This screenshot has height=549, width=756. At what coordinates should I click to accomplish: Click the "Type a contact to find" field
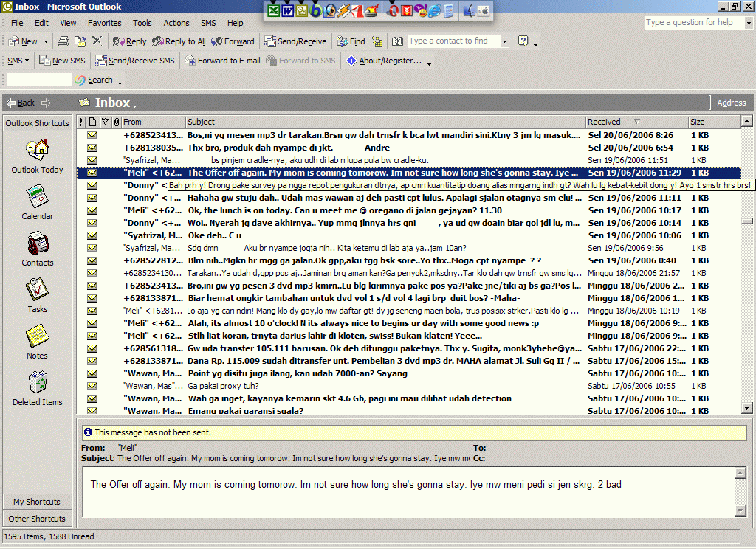click(453, 41)
